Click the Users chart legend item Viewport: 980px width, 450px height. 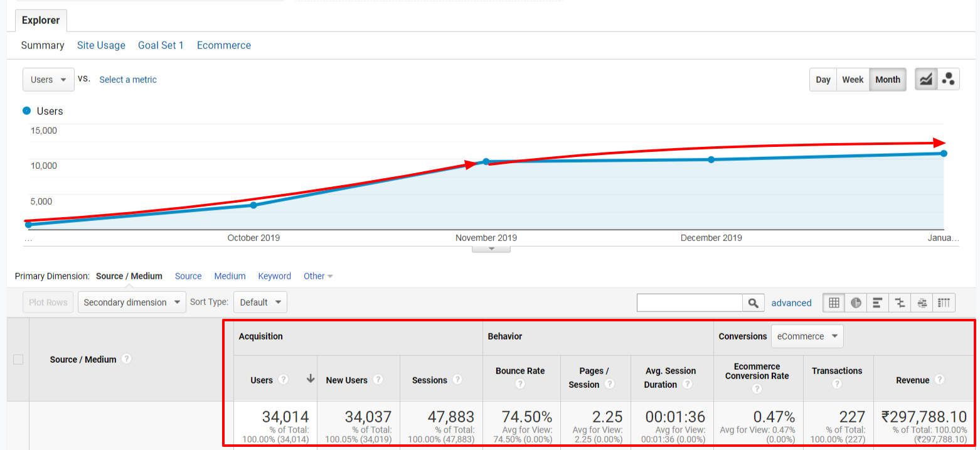point(43,111)
